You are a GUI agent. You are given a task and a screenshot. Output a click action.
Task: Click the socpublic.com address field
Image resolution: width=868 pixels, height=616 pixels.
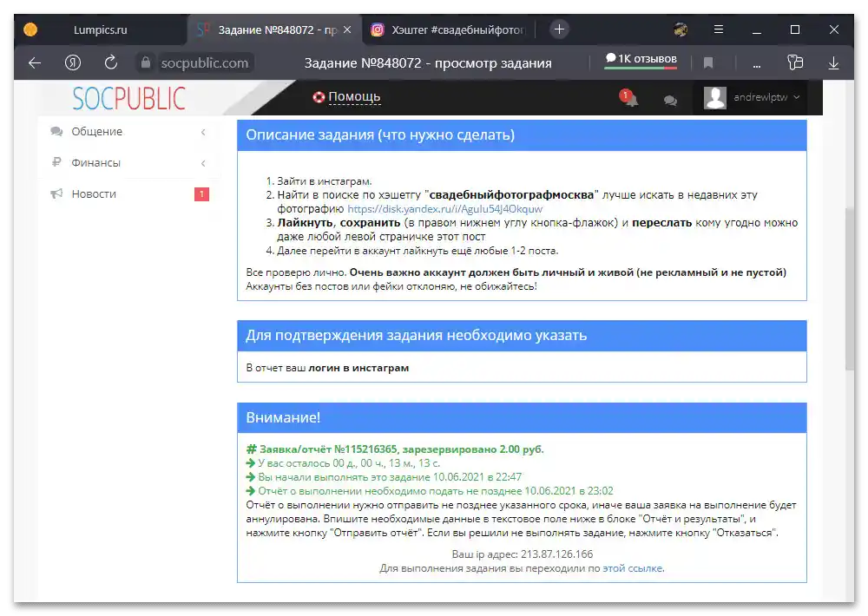click(205, 63)
